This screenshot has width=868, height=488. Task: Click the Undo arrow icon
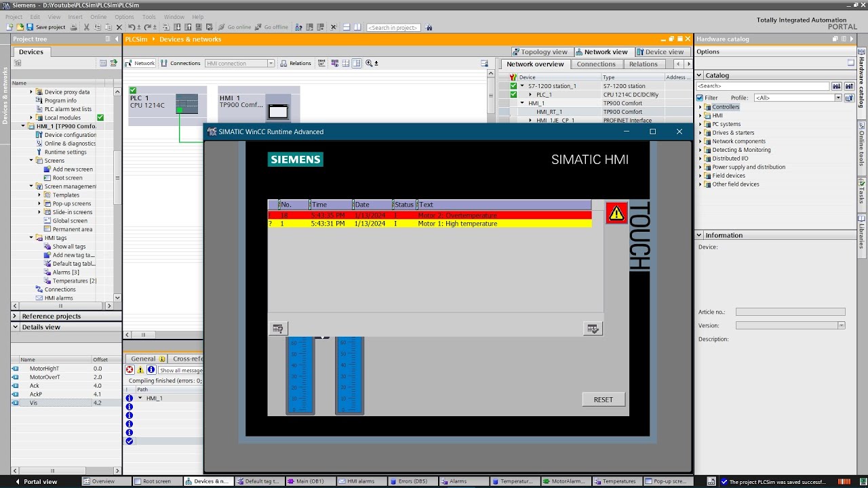click(132, 27)
